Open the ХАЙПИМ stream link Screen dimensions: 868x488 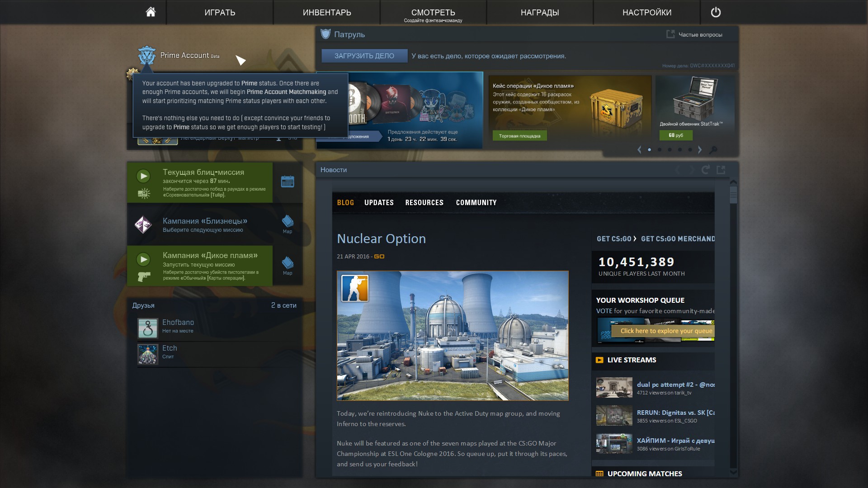point(675,441)
